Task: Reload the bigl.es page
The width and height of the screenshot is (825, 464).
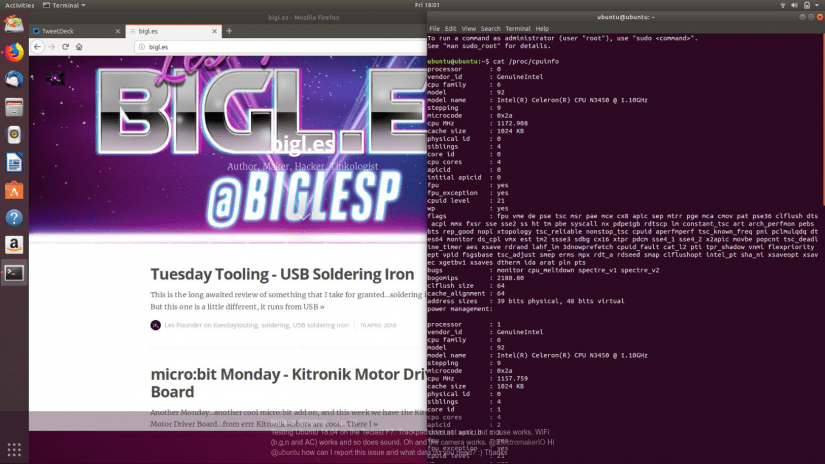Action: (x=65, y=47)
